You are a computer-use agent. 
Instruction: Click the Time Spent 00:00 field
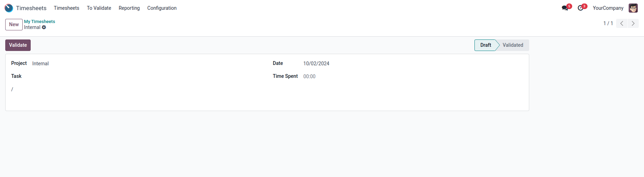click(309, 76)
